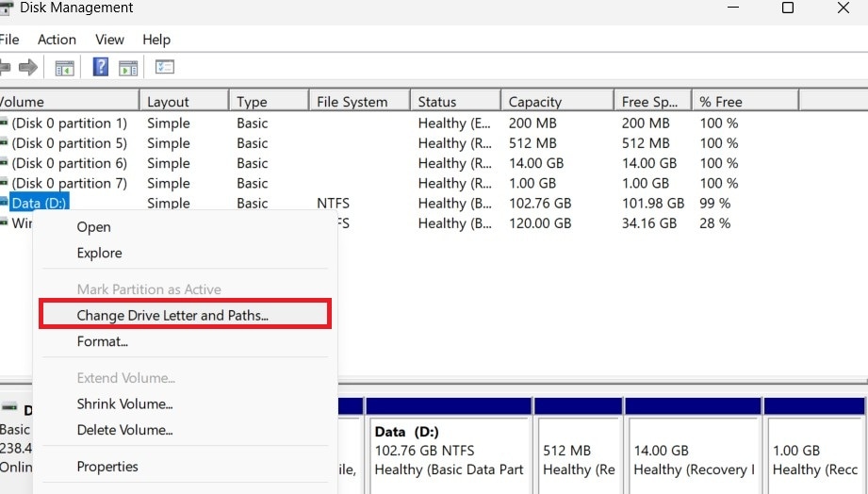This screenshot has width=868, height=494.
Task: Select the (Disk 0 partition 6) row
Action: pos(69,163)
